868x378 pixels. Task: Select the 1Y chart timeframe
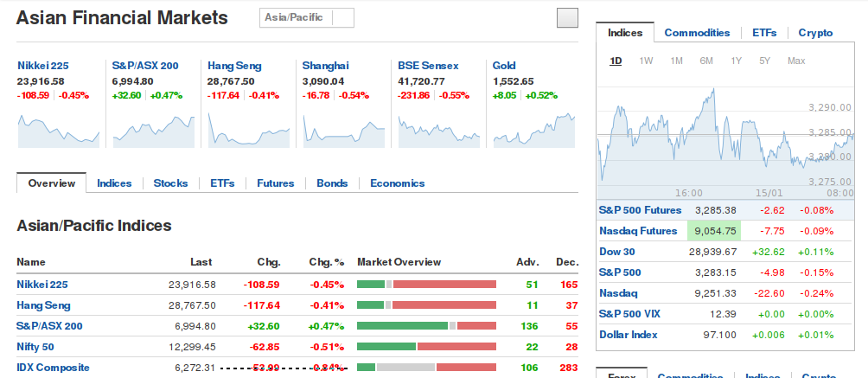tap(736, 61)
